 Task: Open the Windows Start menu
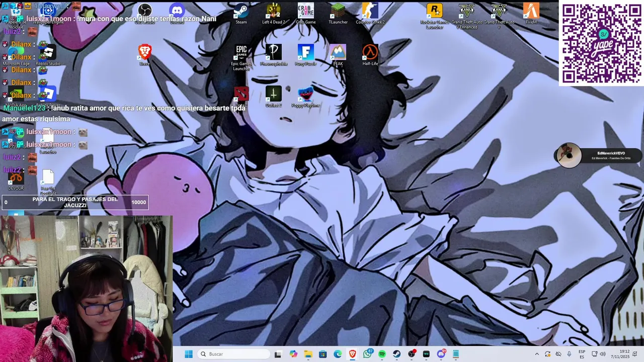tap(189, 354)
